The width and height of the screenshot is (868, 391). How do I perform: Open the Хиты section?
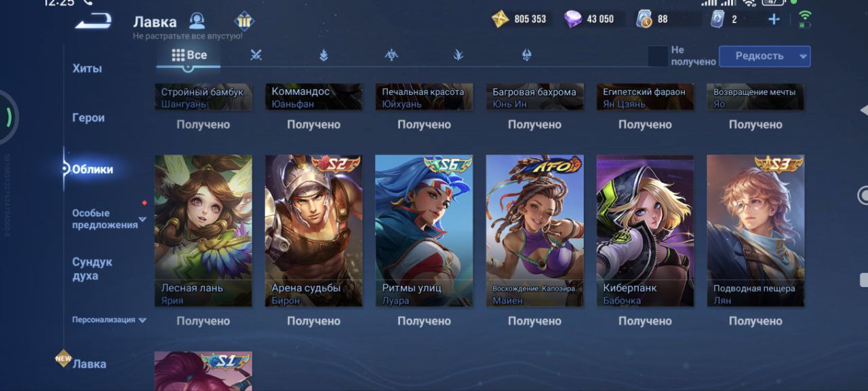pyautogui.click(x=87, y=69)
